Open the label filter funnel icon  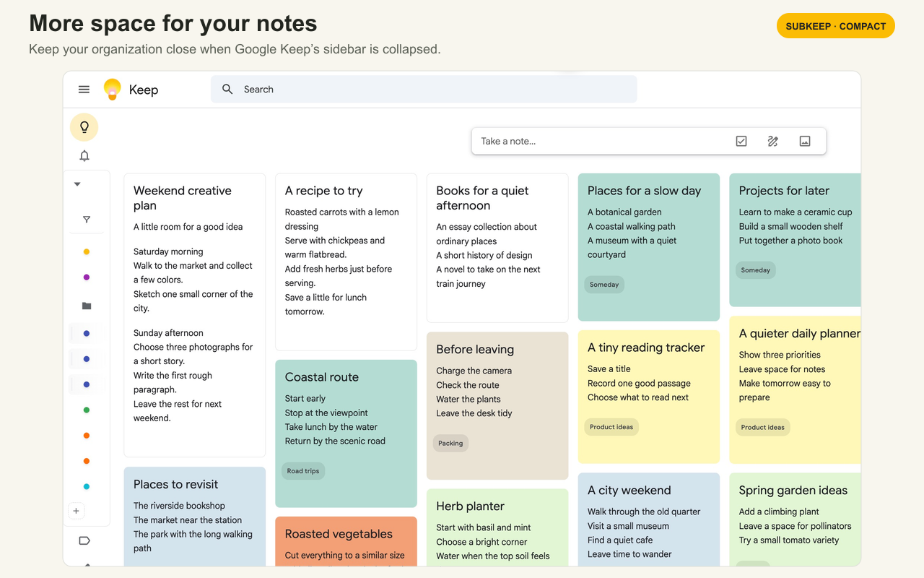87,220
